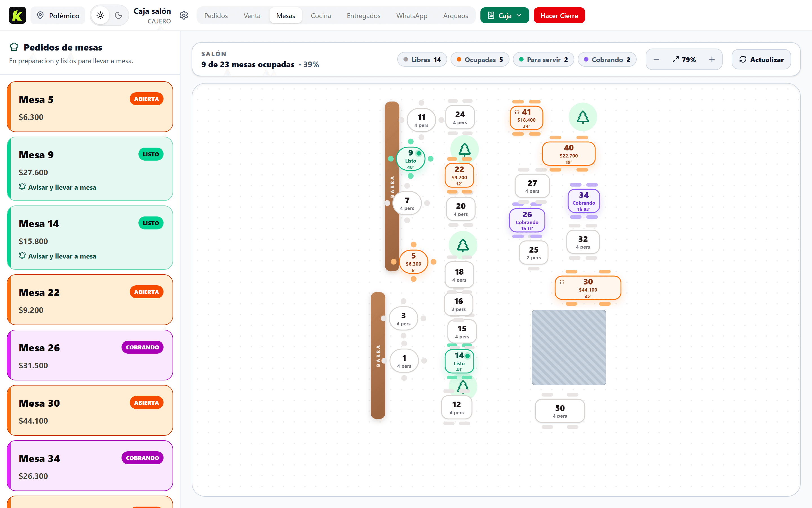Image resolution: width=812 pixels, height=508 pixels.
Task: Click Avisar y llevar a mesa for Mesa 9
Action: (58, 187)
